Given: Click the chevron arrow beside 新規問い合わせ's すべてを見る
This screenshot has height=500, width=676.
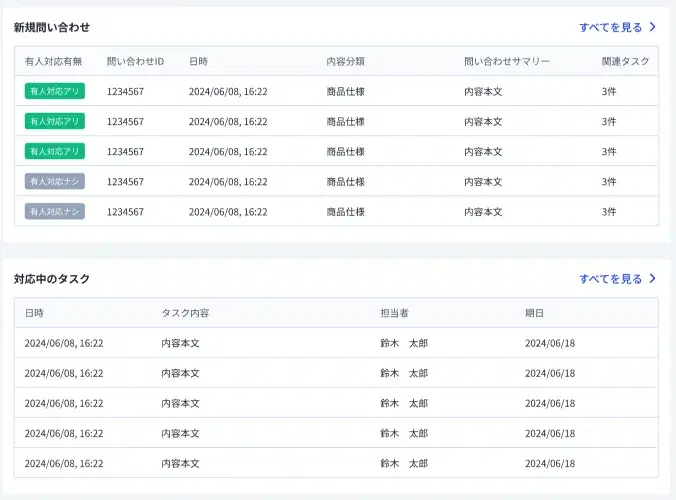Looking at the screenshot, I should 652,28.
